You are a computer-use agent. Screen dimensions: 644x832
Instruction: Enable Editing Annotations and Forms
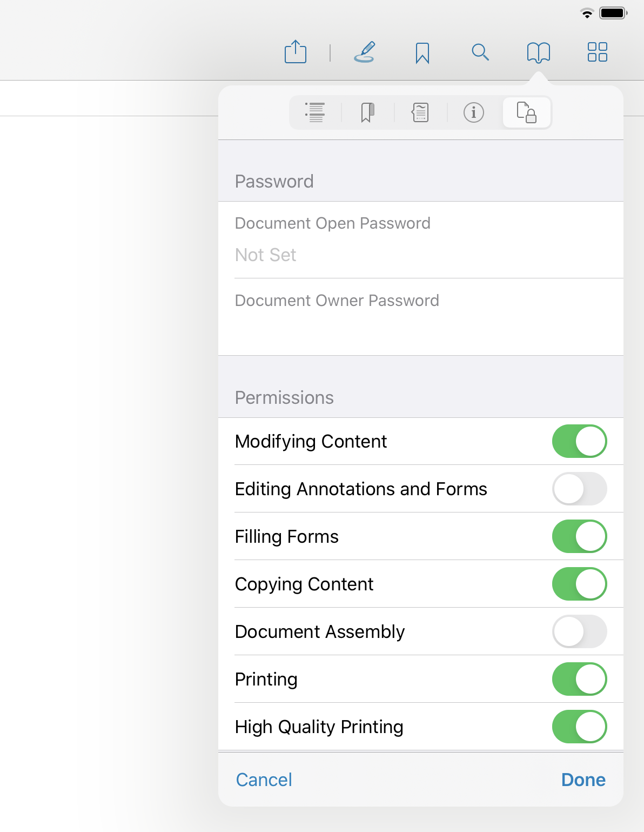579,489
